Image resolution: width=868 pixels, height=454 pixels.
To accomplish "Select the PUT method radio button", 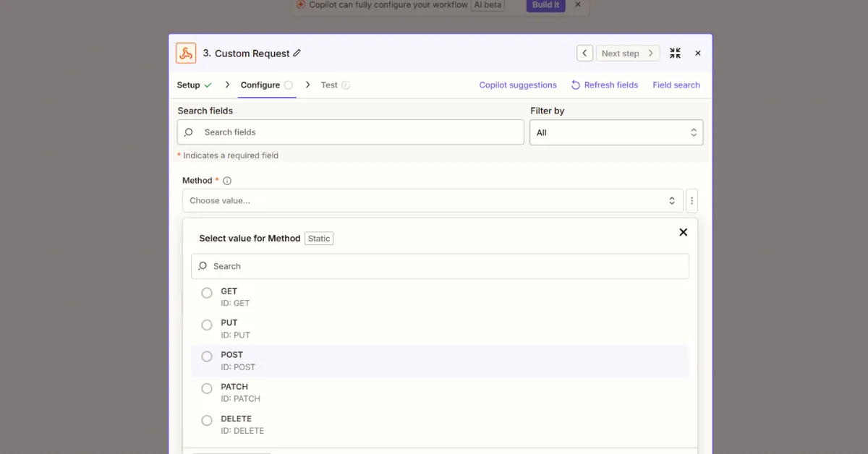I will 206,325.
